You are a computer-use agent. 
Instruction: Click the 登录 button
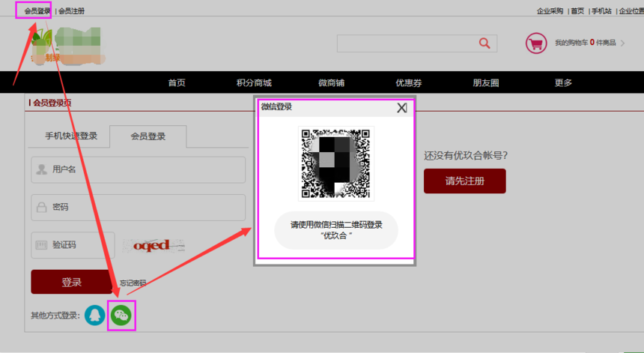[x=71, y=282]
